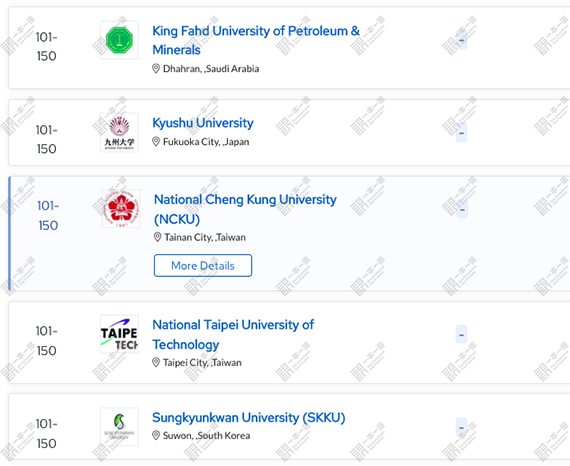Open National Taipei University of Technology link
This screenshot has height=466, width=570.
(x=233, y=334)
